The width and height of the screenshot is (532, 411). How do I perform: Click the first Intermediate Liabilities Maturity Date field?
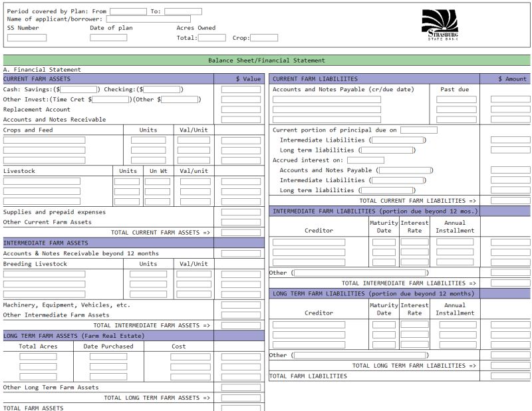[x=384, y=242]
